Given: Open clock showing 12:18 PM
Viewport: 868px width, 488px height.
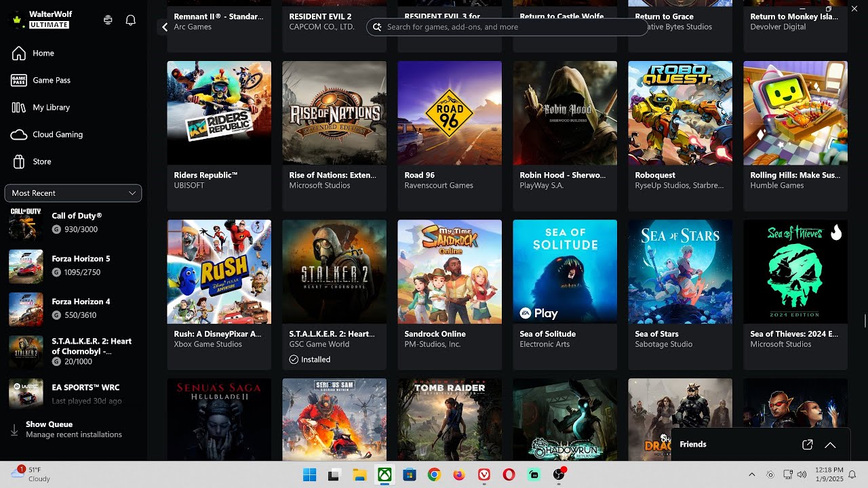Looking at the screenshot, I should [x=830, y=474].
